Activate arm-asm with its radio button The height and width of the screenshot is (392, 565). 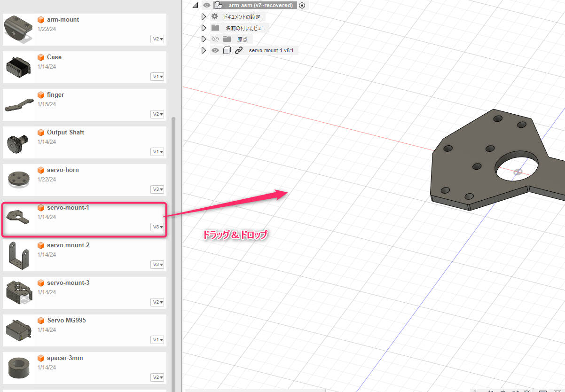point(302,6)
